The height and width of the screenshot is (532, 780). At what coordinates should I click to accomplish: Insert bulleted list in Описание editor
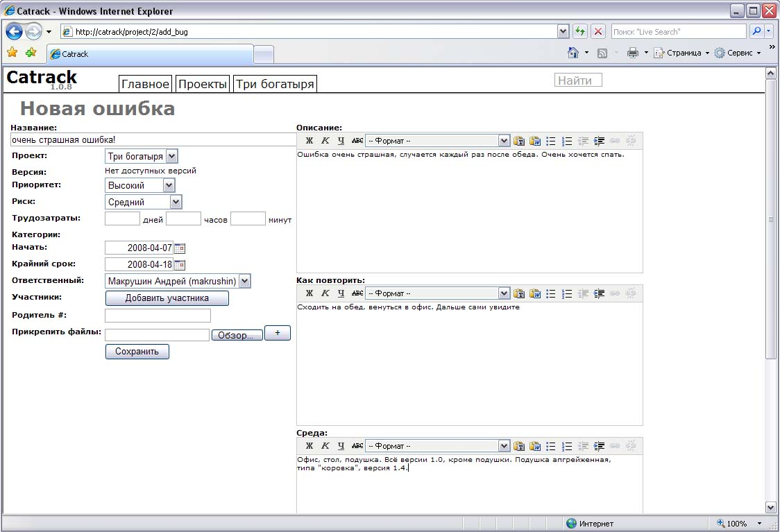click(551, 141)
